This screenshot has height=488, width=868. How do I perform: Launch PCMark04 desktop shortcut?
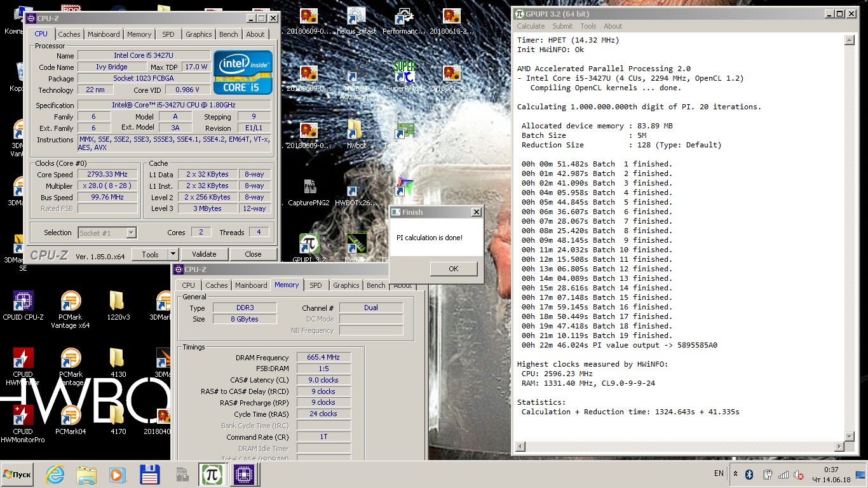(71, 419)
